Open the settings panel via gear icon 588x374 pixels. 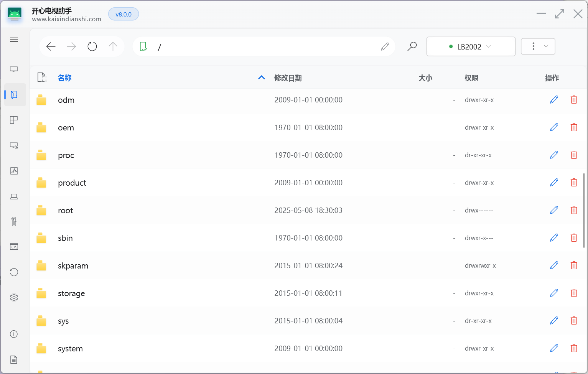(14, 297)
